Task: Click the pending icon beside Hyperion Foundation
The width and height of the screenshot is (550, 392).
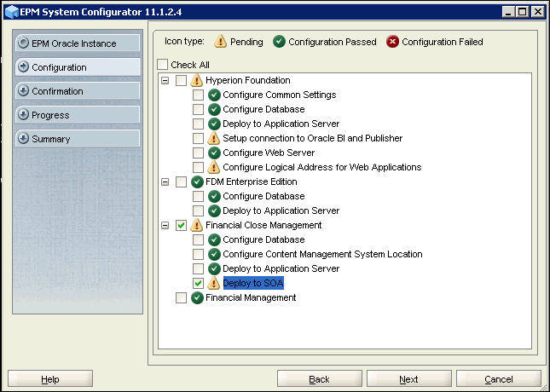Action: coord(197,80)
